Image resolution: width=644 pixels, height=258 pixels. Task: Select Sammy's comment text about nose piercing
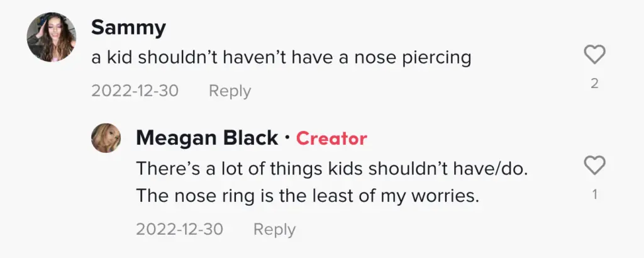point(281,58)
